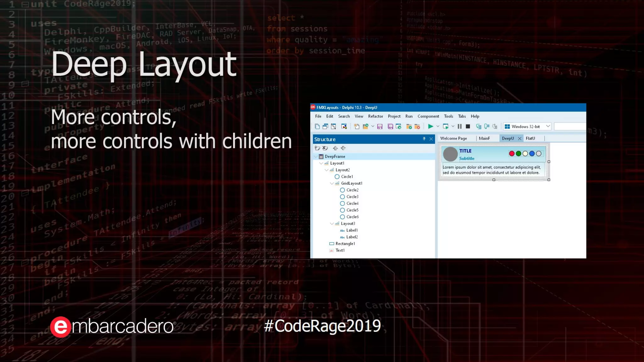Open the Run menu
Screen dimensions: 644x362
click(x=409, y=116)
